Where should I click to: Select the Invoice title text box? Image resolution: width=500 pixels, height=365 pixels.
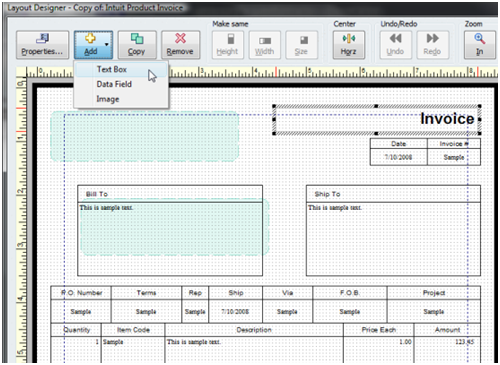tap(377, 119)
